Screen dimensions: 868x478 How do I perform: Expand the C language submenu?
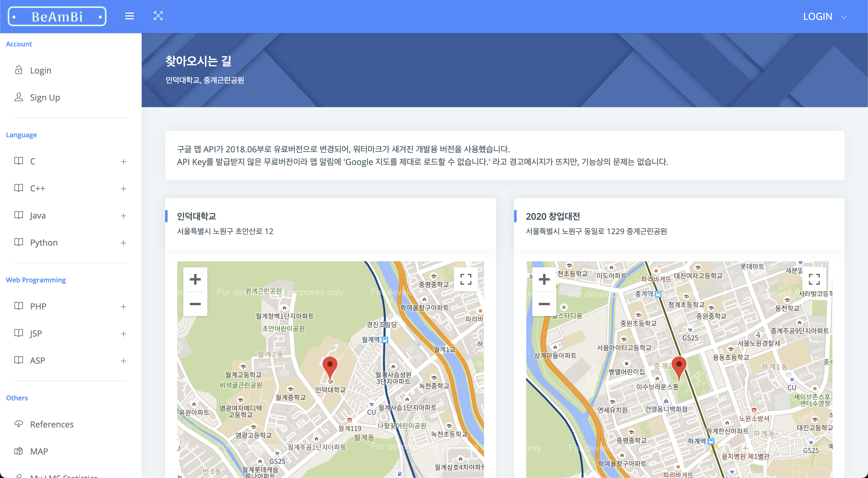coord(123,162)
